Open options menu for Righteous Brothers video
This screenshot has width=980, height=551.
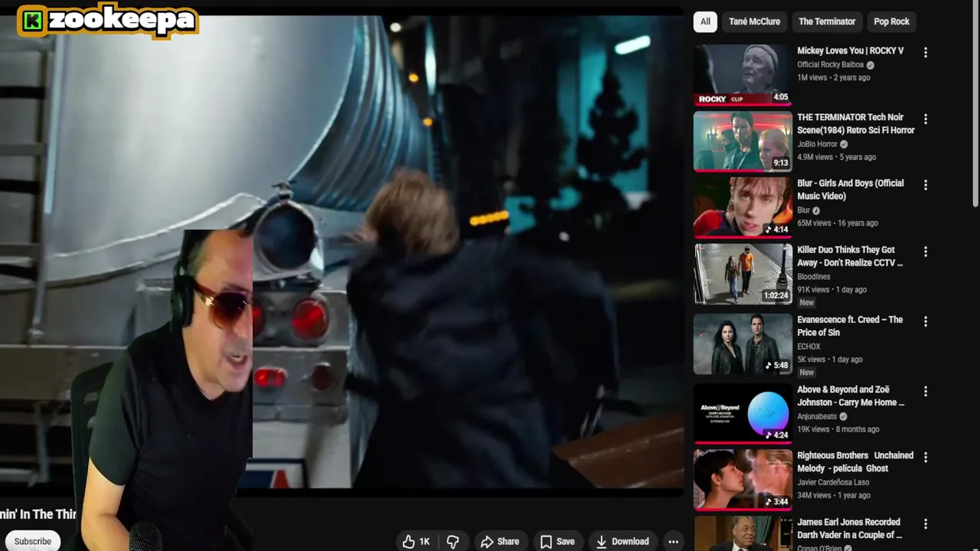[926, 457]
